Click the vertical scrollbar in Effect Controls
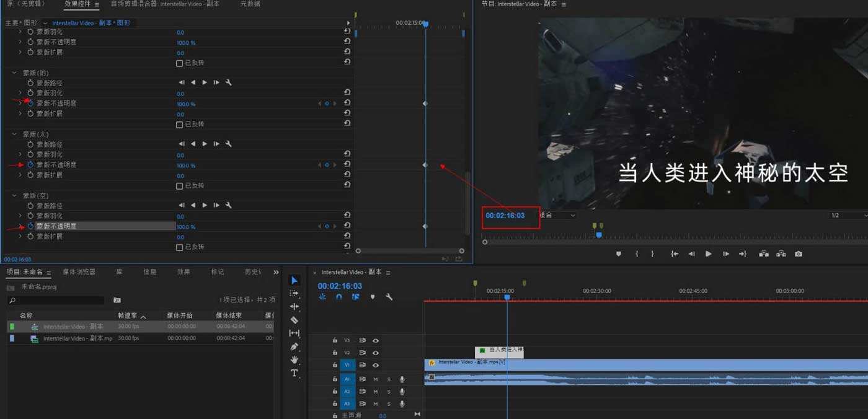The width and height of the screenshot is (868, 419). [x=468, y=203]
